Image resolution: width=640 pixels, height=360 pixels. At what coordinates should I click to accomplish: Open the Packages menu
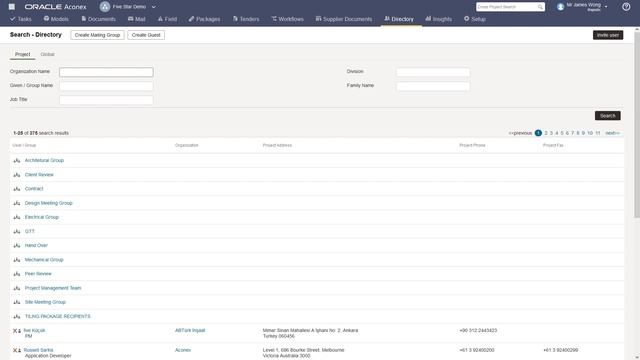204,19
